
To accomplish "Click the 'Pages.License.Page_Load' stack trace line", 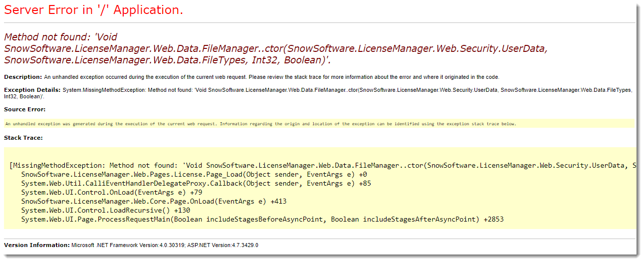I will (x=194, y=174).
